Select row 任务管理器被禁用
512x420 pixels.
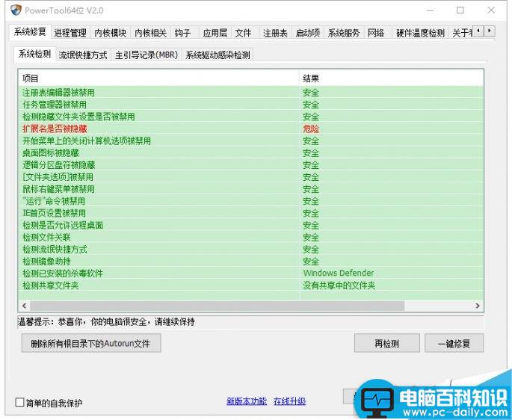(251, 105)
